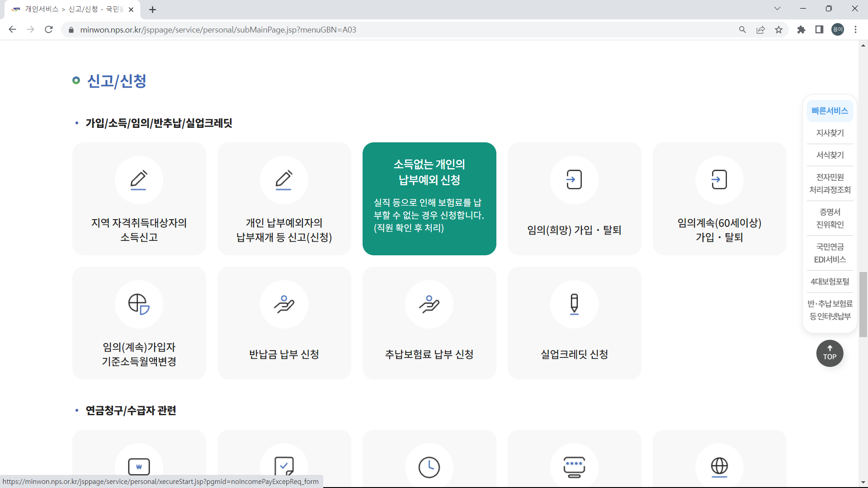Click the won currency icon in the bottom row
The image size is (868, 488).
[139, 465]
